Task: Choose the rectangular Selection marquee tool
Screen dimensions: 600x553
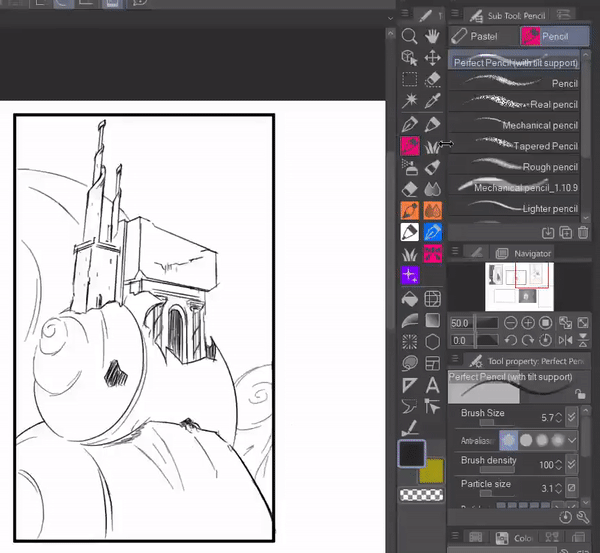Action: tap(409, 80)
